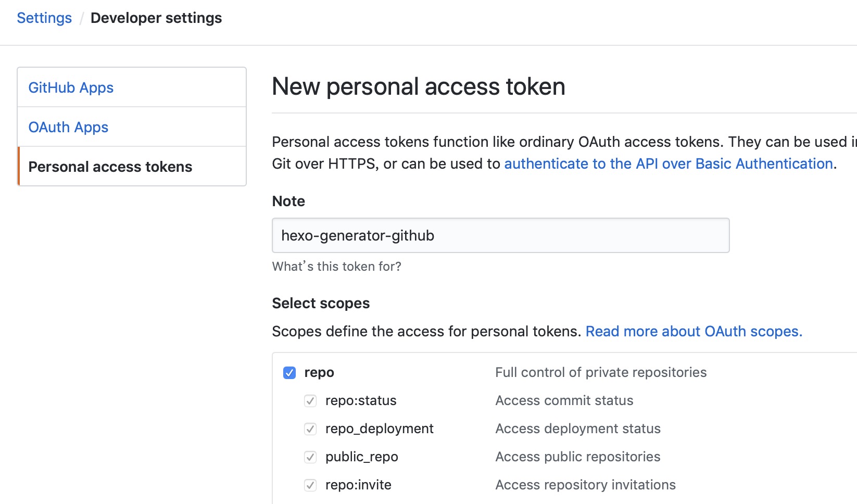The height and width of the screenshot is (504, 857).
Task: Click the Developer settings breadcrumb text
Action: (x=156, y=18)
